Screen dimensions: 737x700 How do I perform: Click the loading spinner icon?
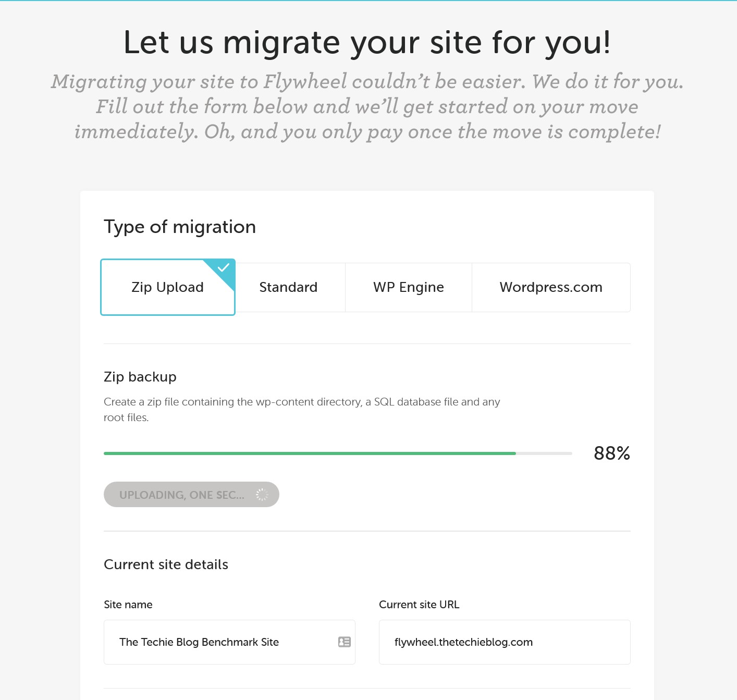coord(262,495)
